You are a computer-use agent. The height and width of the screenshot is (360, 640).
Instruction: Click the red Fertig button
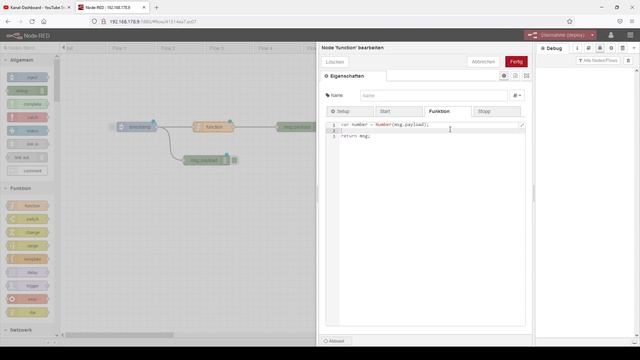tap(516, 62)
